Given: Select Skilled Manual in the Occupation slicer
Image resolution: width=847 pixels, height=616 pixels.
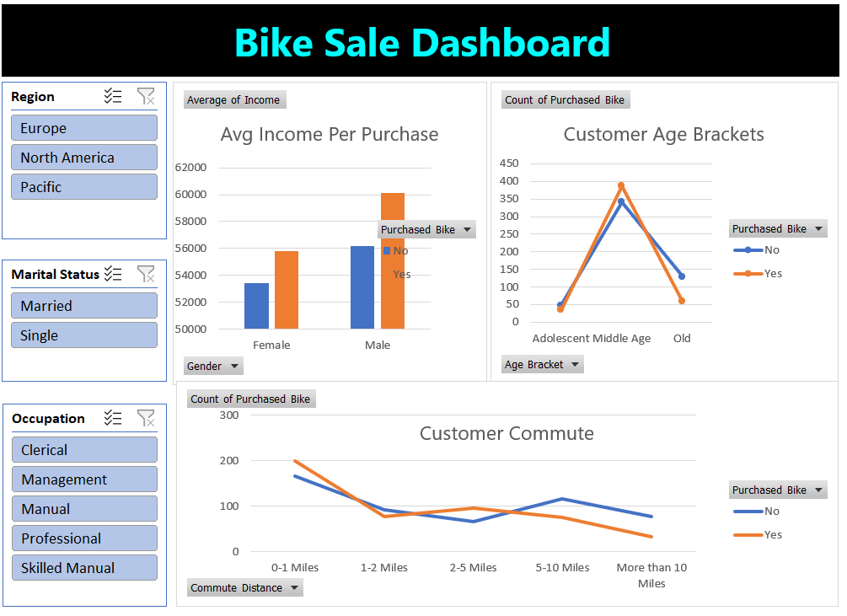Looking at the screenshot, I should point(84,567).
